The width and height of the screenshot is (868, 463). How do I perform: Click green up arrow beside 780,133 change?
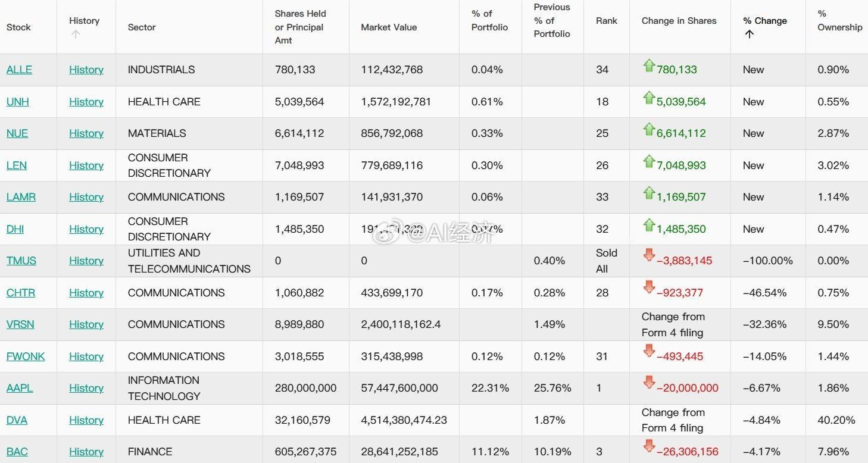click(x=649, y=66)
